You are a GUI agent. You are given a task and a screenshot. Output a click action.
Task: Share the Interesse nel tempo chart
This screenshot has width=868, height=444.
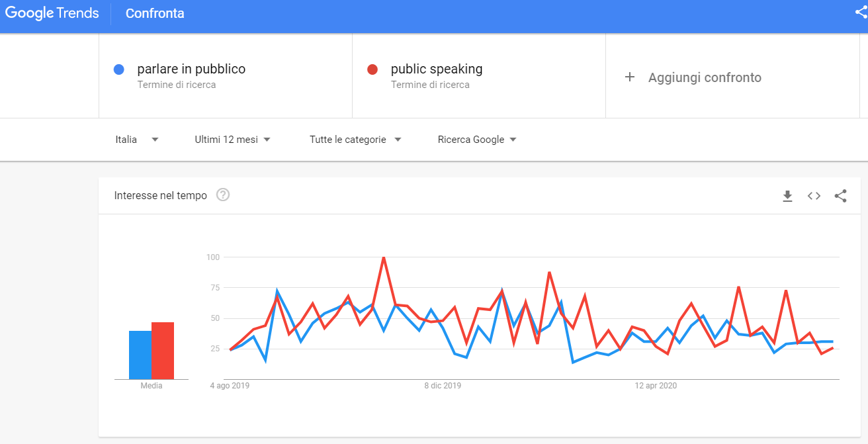point(840,196)
